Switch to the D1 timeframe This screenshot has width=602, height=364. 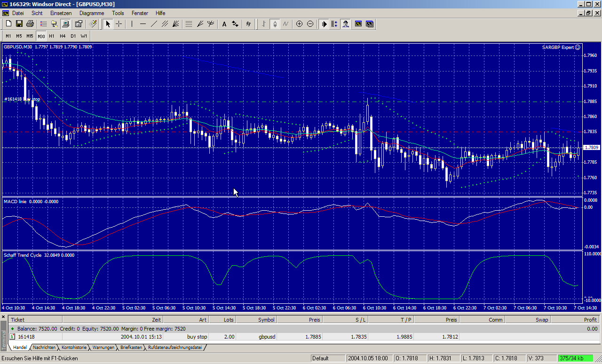click(x=73, y=36)
